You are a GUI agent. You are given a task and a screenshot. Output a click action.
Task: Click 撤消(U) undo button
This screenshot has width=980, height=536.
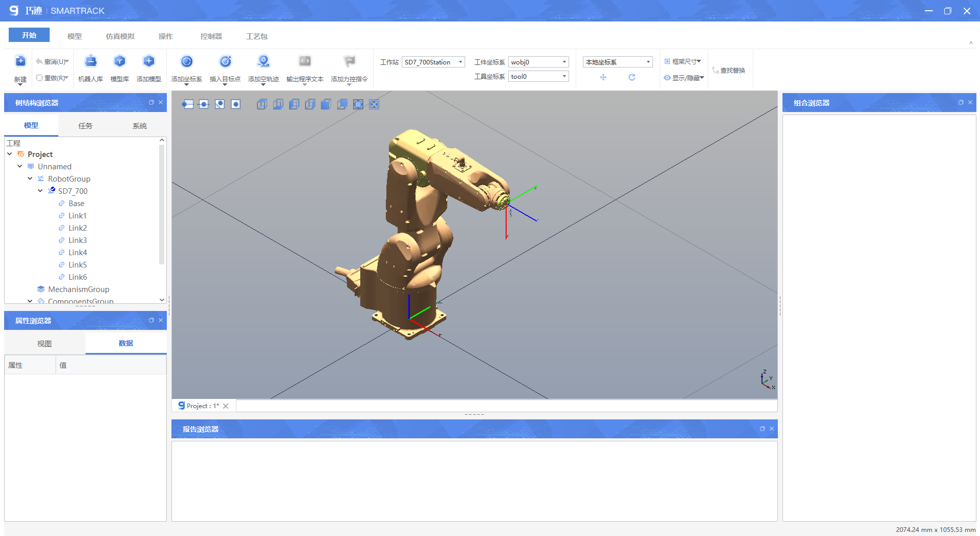click(52, 61)
